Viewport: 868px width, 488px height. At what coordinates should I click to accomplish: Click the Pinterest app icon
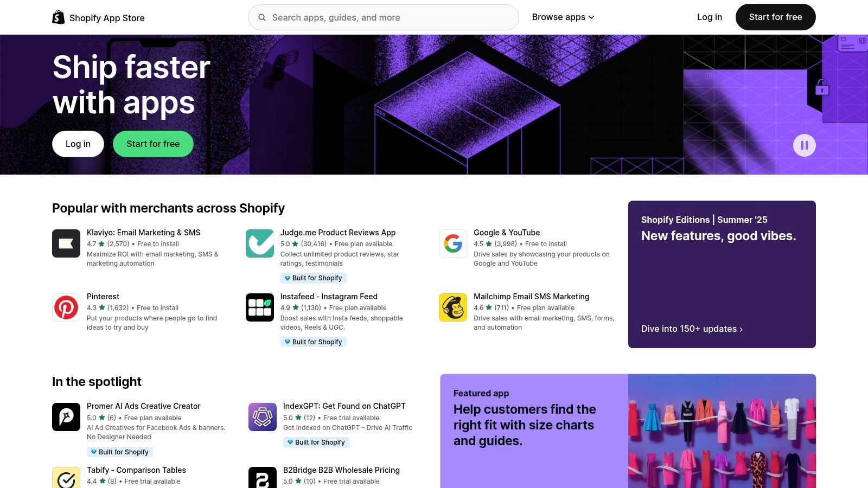click(66, 307)
